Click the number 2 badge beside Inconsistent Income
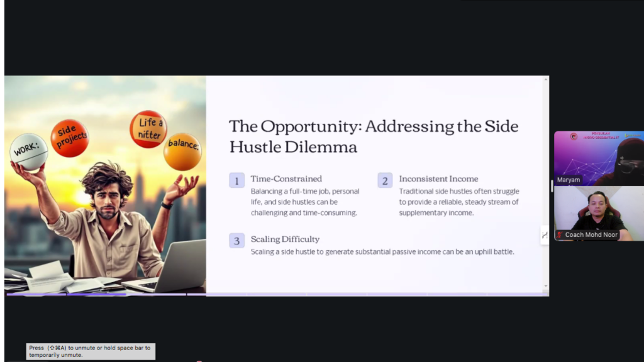 pos(385,180)
